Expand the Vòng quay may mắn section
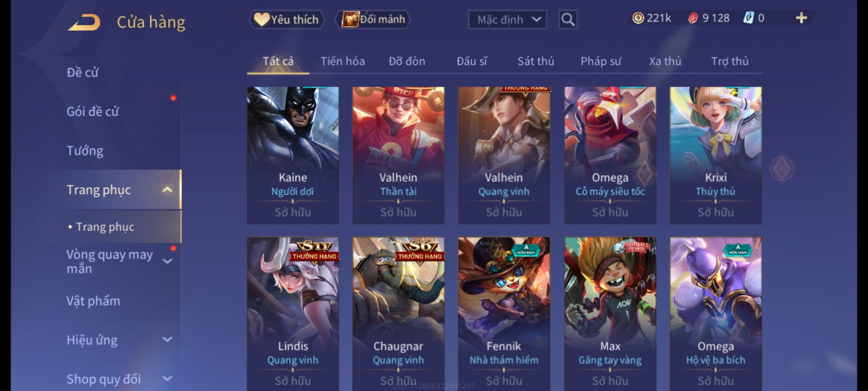868x391 pixels. 167,261
